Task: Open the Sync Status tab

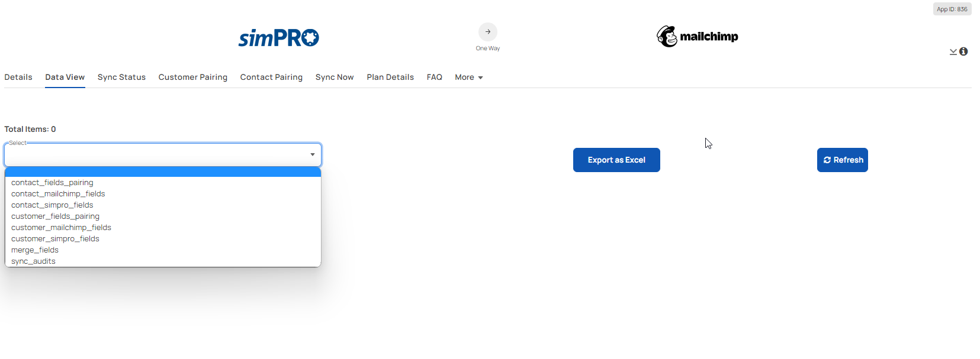Action: click(121, 77)
